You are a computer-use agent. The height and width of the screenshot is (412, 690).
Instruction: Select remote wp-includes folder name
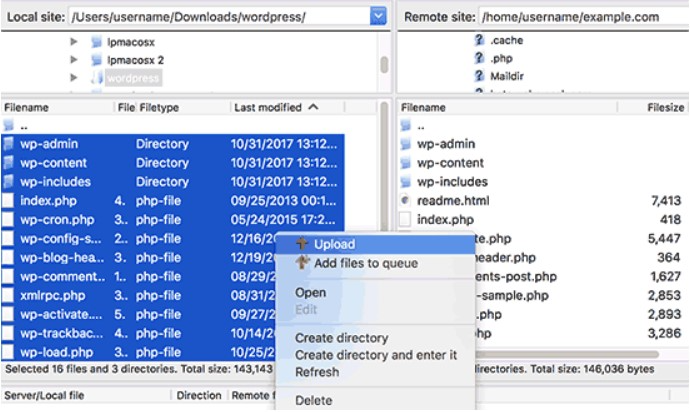(x=452, y=181)
